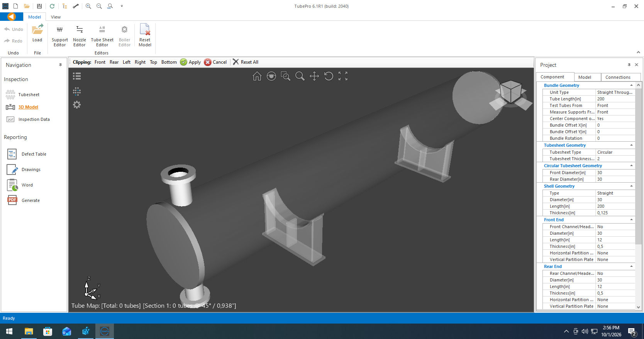
Task: Click the zoom in icon in title toolbar
Action: click(88, 6)
